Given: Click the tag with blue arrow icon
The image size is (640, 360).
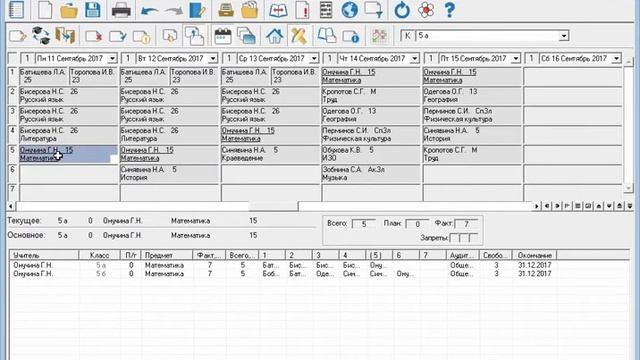Looking at the screenshot, I should point(118,36).
